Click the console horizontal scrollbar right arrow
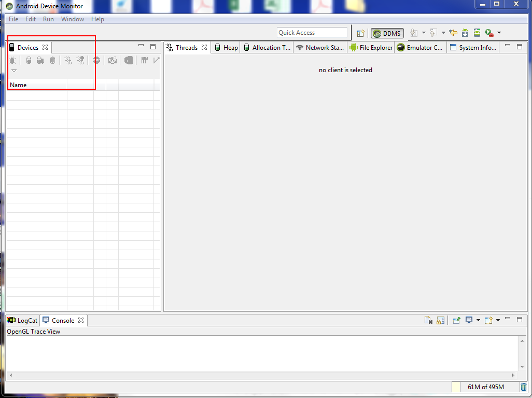The width and height of the screenshot is (532, 398). tap(513, 375)
